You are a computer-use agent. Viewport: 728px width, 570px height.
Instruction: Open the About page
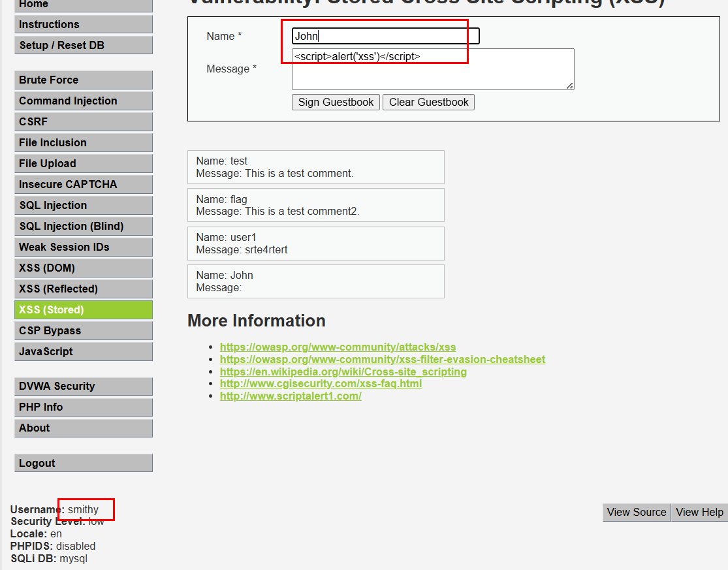84,428
